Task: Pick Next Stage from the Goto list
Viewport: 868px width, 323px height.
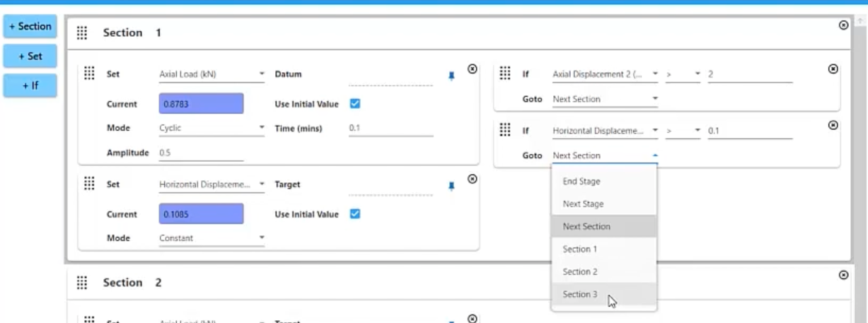Action: [x=583, y=204]
